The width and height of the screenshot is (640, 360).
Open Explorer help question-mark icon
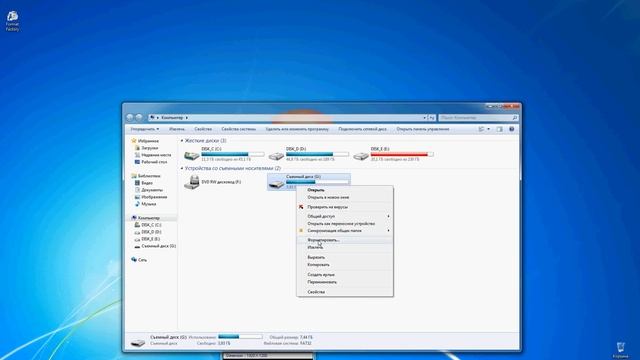click(512, 129)
